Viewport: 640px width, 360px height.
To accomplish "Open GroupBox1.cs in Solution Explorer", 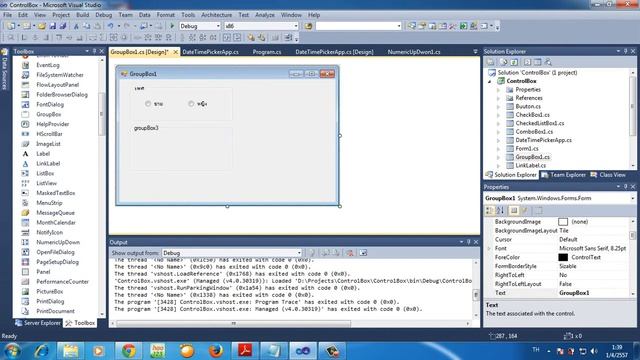I will point(532,157).
